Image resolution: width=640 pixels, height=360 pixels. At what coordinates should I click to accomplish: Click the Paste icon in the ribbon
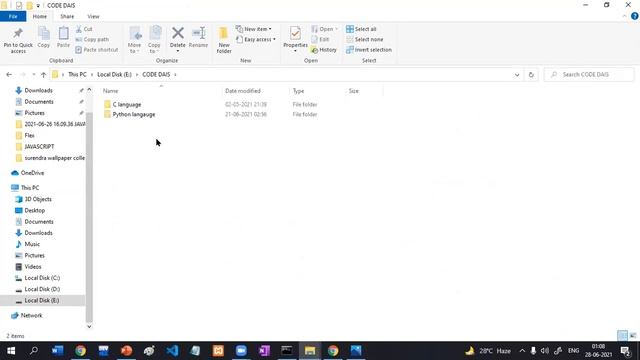[63, 33]
